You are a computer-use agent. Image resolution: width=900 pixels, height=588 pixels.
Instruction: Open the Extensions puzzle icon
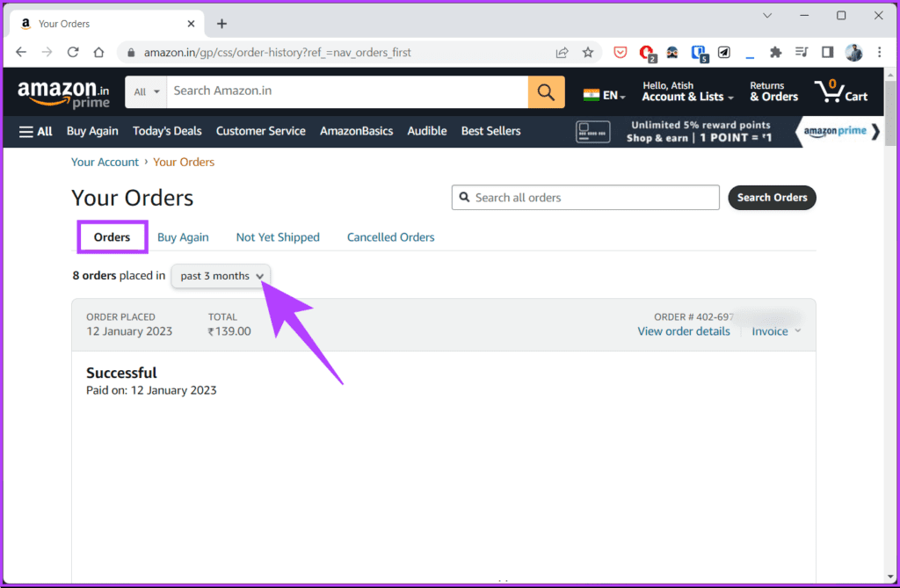click(x=775, y=53)
